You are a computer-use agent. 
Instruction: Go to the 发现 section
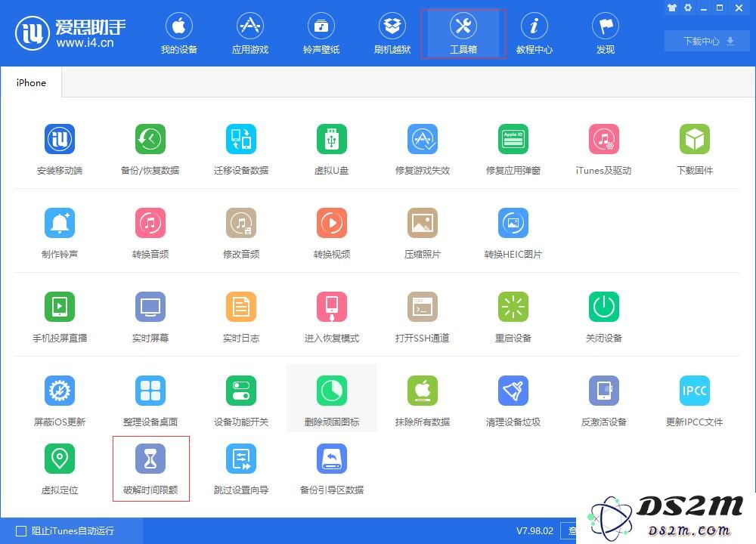(x=606, y=34)
